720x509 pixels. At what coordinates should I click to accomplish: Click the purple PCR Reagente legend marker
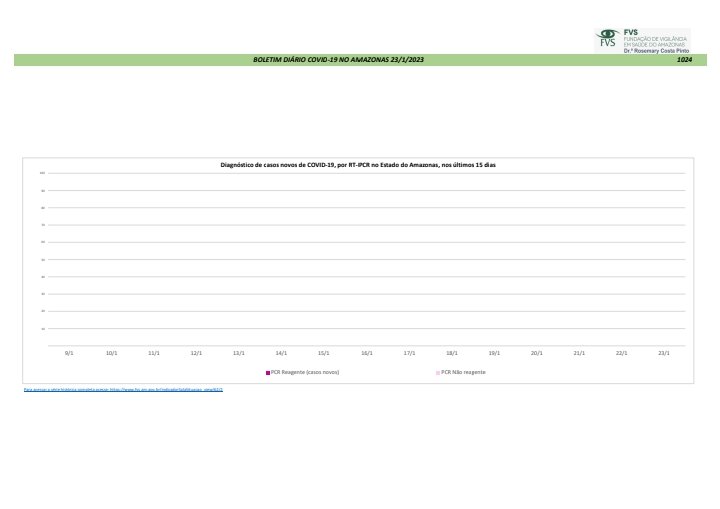tap(267, 371)
